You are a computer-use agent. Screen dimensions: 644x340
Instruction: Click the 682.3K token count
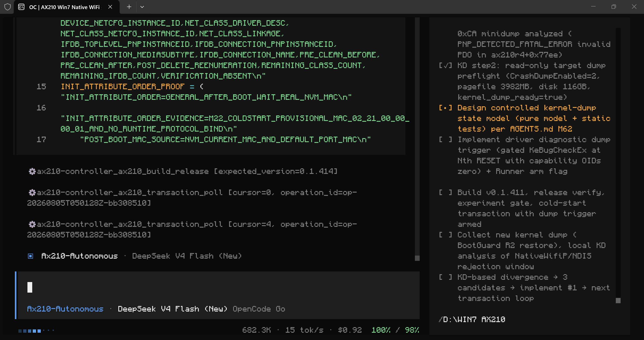pos(257,330)
